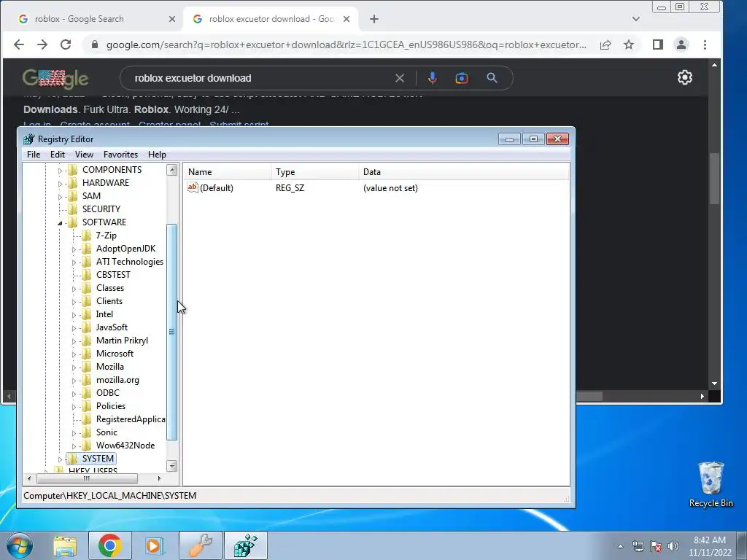The image size is (747, 560).
Task: Click the Chrome back navigation arrow
Action: (18, 44)
